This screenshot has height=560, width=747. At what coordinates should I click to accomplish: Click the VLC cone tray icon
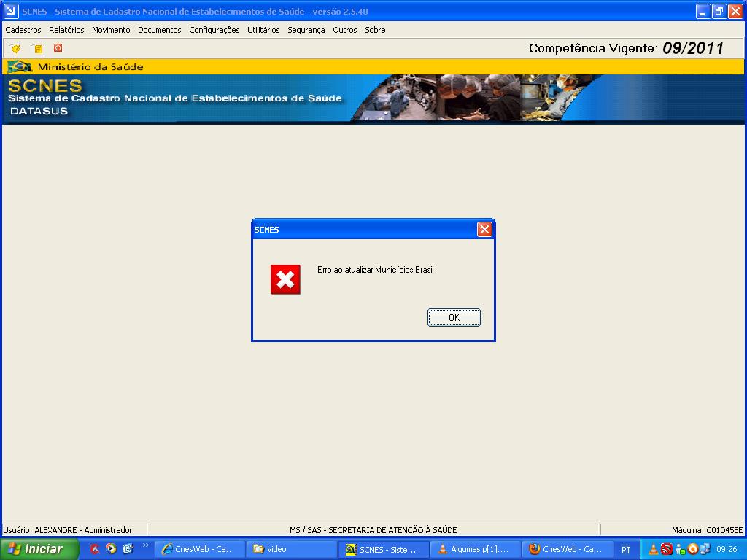(x=654, y=549)
